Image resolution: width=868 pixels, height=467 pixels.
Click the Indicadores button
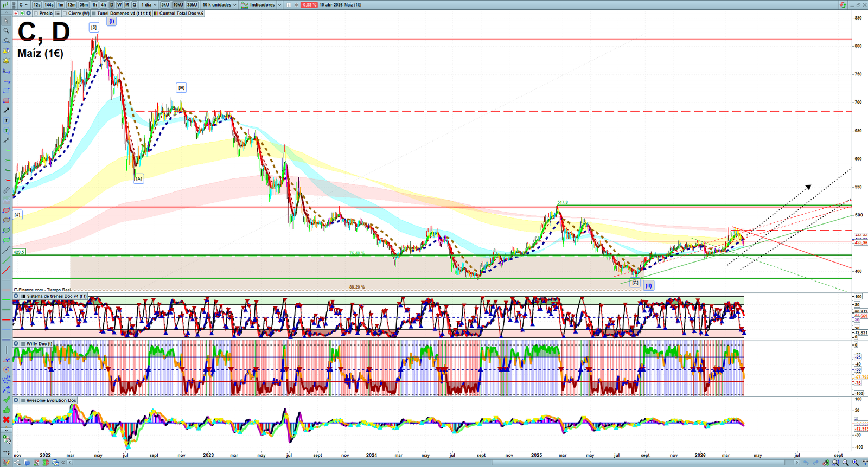pos(261,5)
